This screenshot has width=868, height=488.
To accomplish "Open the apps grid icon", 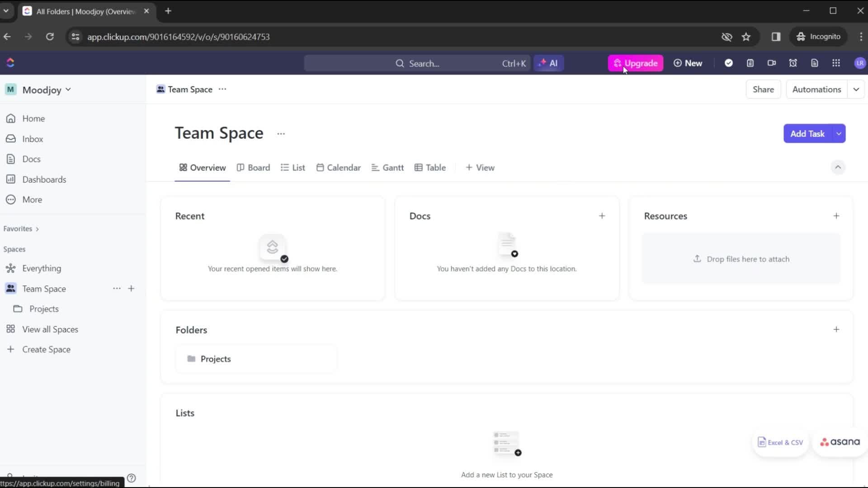I will [x=836, y=63].
